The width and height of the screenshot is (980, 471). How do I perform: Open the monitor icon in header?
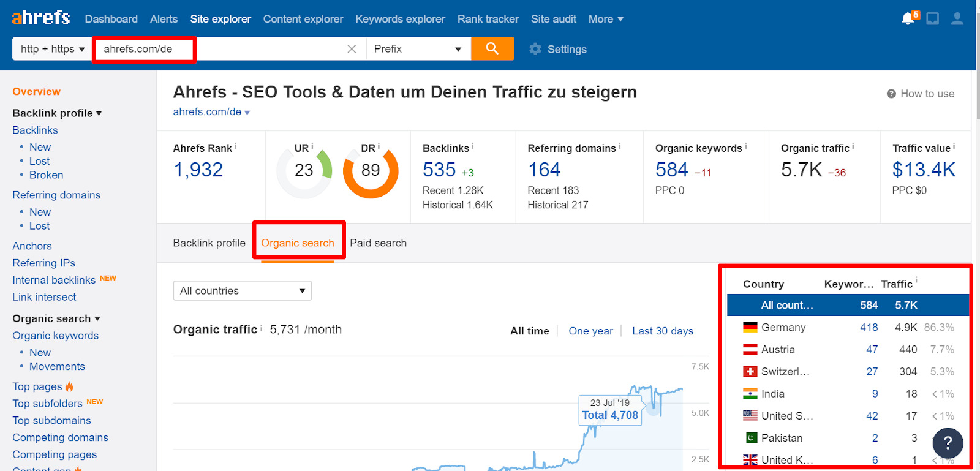pos(932,19)
